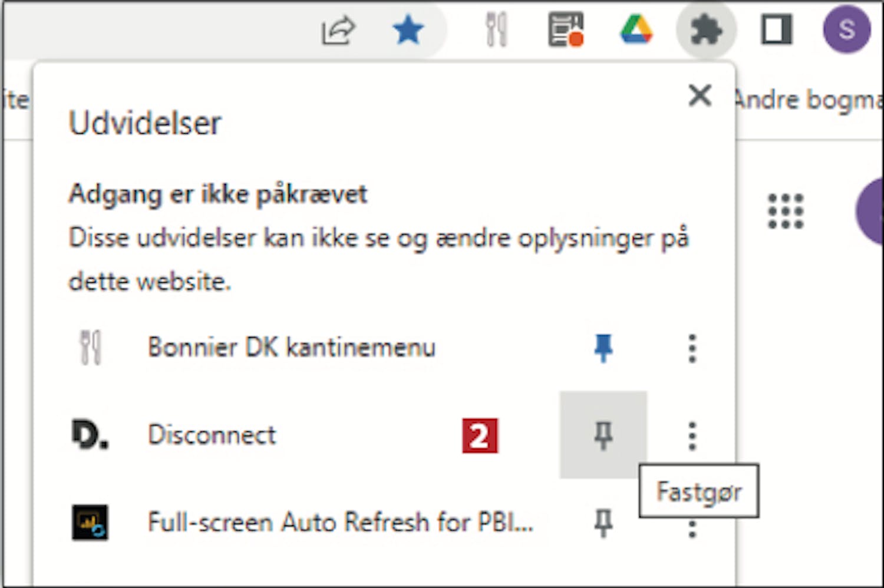The width and height of the screenshot is (884, 588).
Task: Open the news reader extension toolbar icon
Action: click(566, 29)
